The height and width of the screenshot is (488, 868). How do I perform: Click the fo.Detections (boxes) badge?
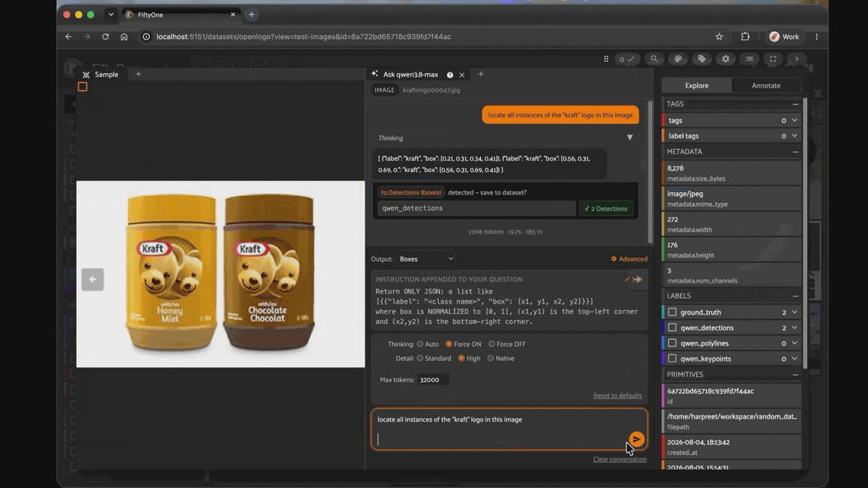pyautogui.click(x=411, y=192)
